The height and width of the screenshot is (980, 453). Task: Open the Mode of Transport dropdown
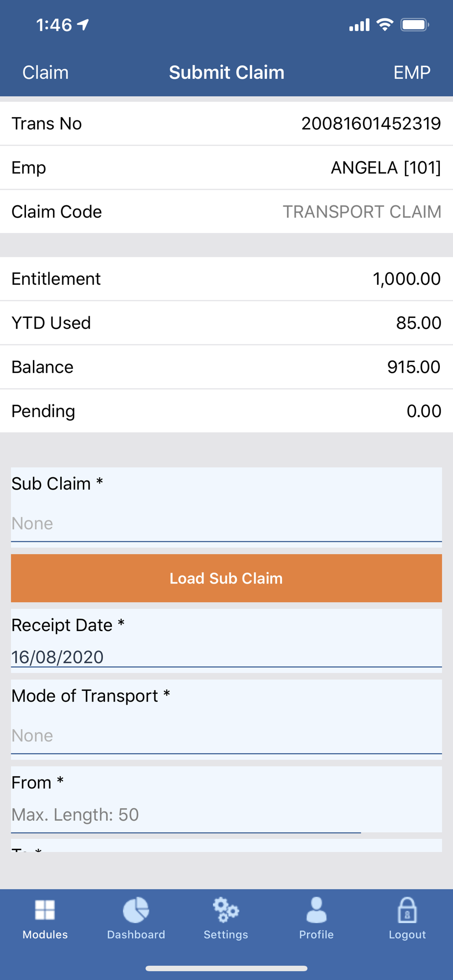tap(226, 735)
